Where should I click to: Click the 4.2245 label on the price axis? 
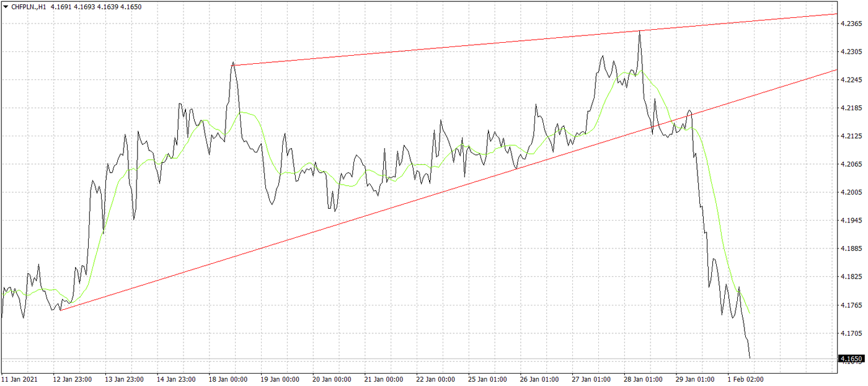(x=849, y=80)
